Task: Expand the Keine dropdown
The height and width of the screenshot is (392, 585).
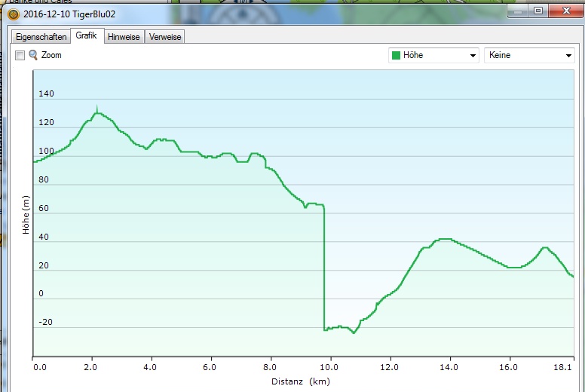Action: click(x=568, y=56)
